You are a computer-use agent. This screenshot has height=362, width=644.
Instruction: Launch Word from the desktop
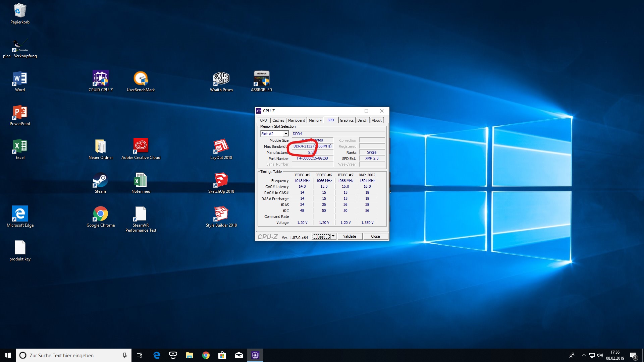pos(20,81)
